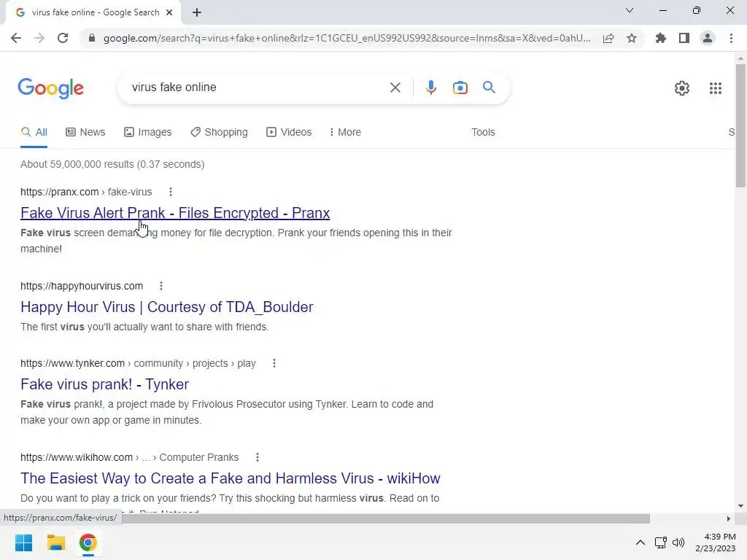Open the network status tray icon
This screenshot has width=747, height=560.
coord(660,542)
